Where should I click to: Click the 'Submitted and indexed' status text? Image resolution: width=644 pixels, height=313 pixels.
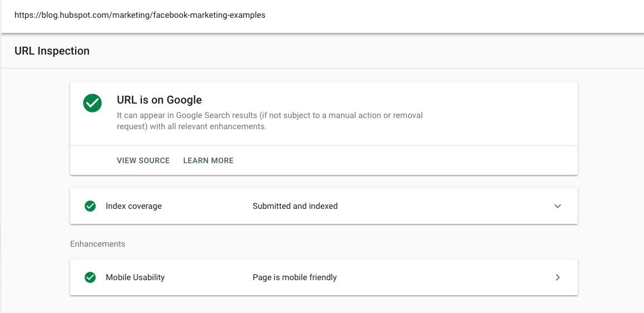(295, 206)
